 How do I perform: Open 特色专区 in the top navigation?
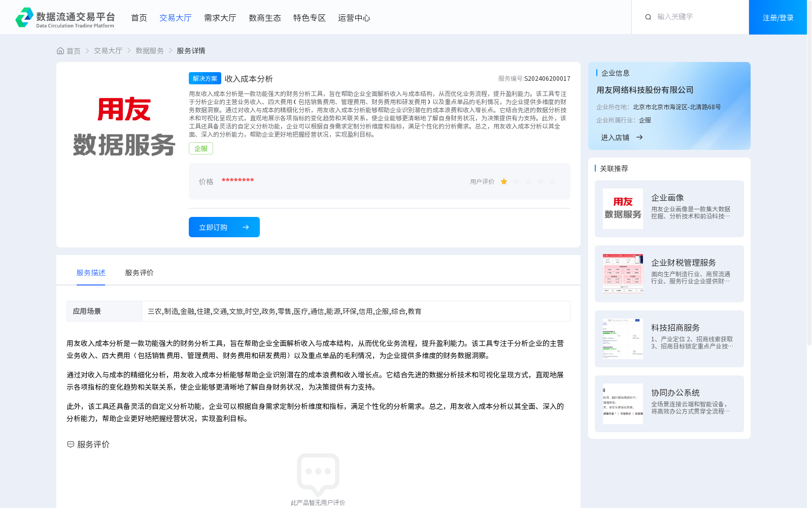(310, 18)
